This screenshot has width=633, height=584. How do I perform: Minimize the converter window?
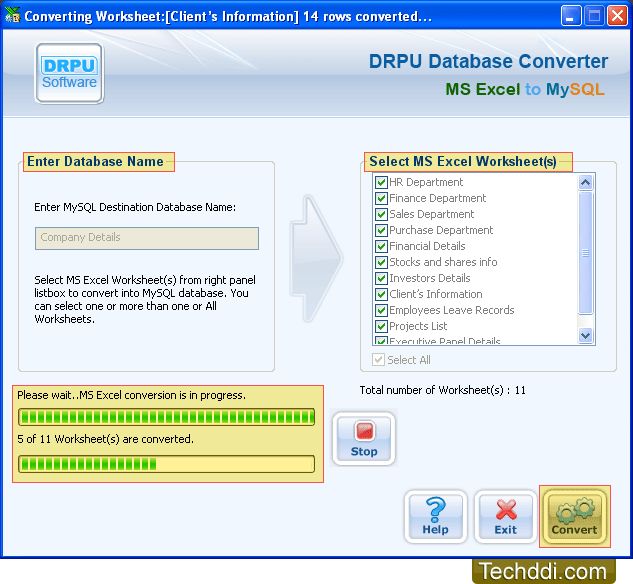click(570, 16)
